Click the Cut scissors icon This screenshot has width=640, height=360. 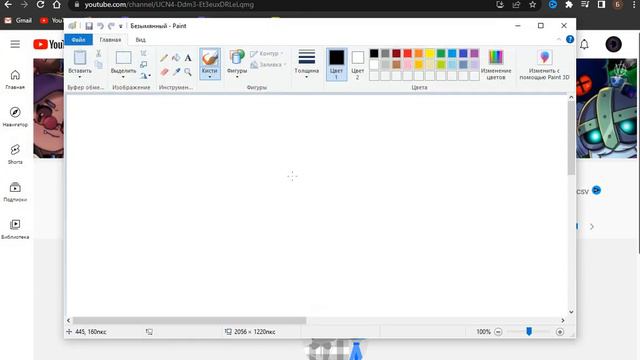point(98,53)
